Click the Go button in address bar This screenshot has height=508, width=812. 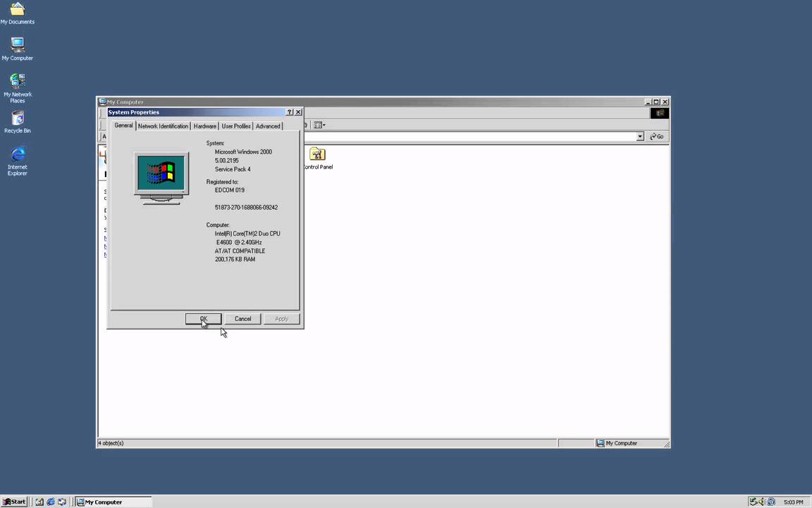657,136
